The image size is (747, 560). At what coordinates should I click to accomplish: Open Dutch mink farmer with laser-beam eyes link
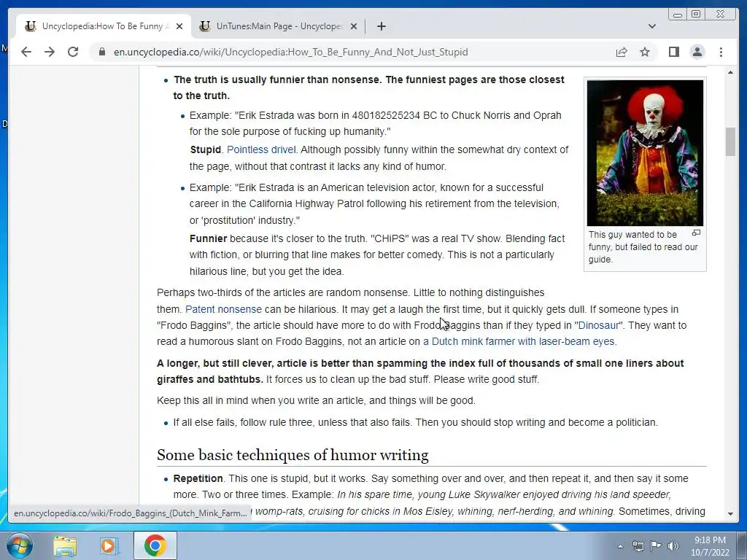click(519, 341)
